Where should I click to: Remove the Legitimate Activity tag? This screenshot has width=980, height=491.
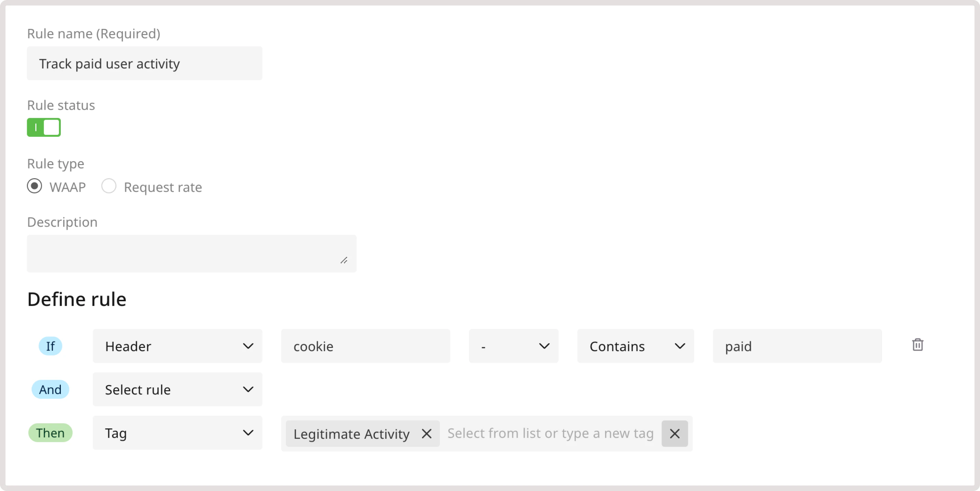coord(427,433)
